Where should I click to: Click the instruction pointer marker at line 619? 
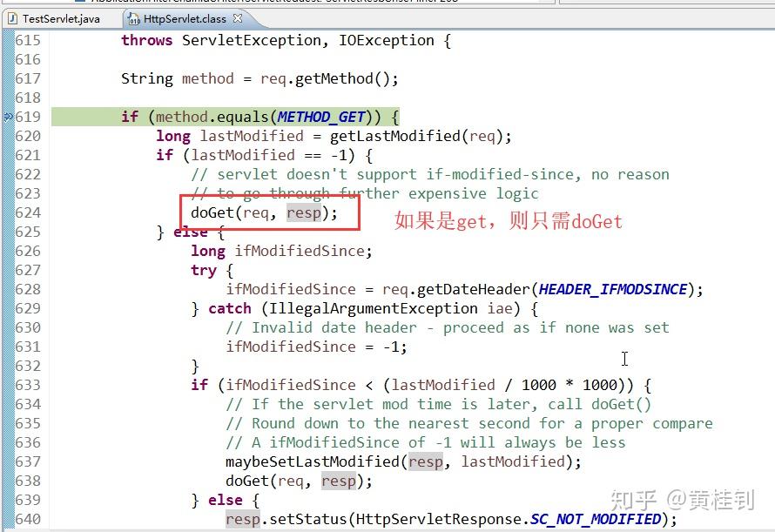tap(8, 117)
